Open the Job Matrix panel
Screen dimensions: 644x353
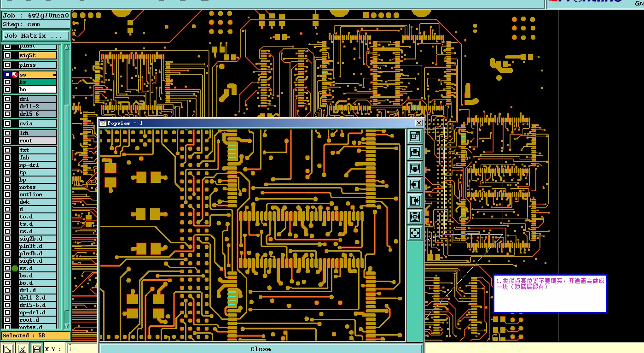click(36, 35)
